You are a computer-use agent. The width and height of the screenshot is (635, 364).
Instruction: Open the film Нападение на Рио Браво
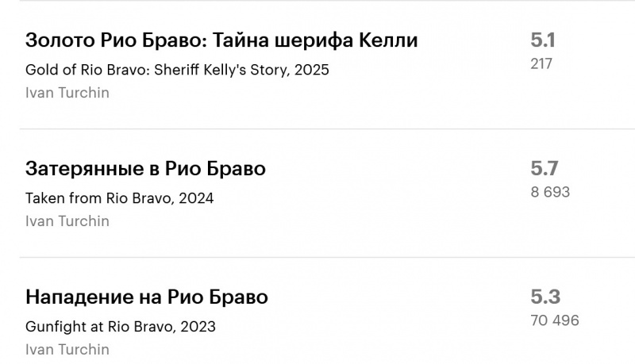pyautogui.click(x=147, y=297)
